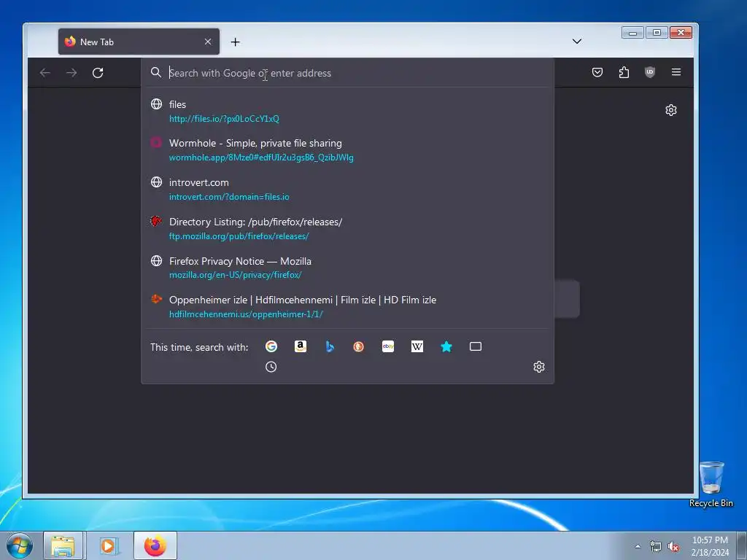Open Oppenheimer izle Hdfilmcehennemi suggestion
The width and height of the screenshot is (747, 560).
tap(348, 307)
